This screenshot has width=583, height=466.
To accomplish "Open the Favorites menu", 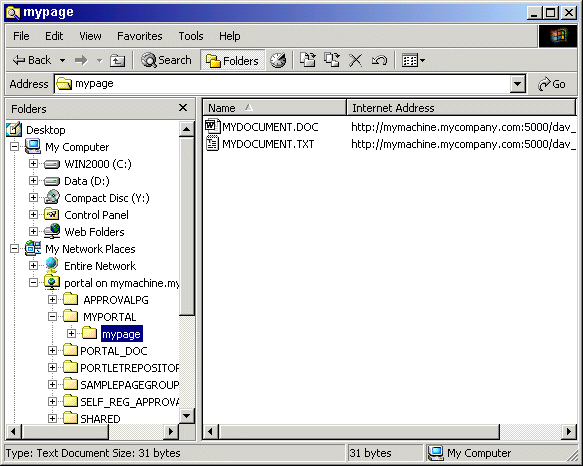I will pyautogui.click(x=139, y=36).
